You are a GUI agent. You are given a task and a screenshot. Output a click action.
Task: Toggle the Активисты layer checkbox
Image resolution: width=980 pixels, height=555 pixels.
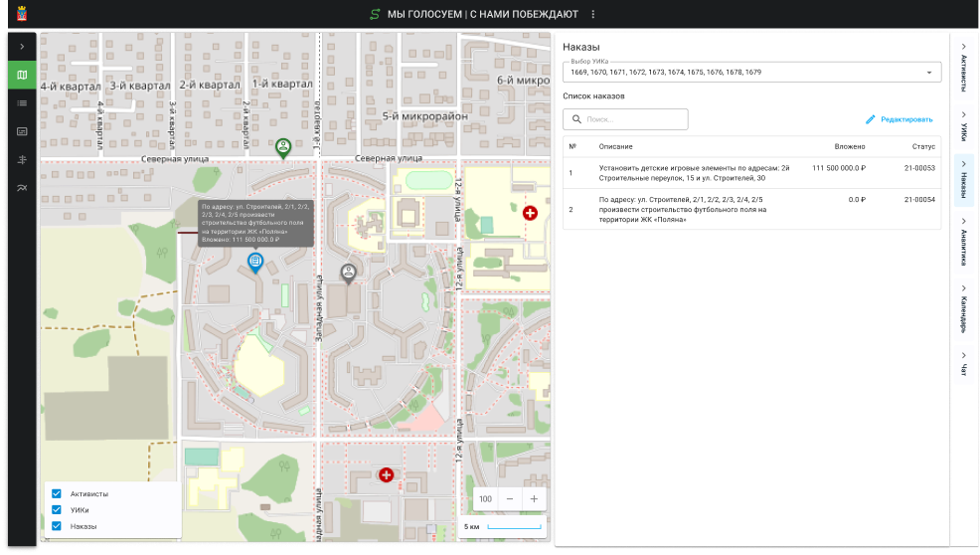57,493
